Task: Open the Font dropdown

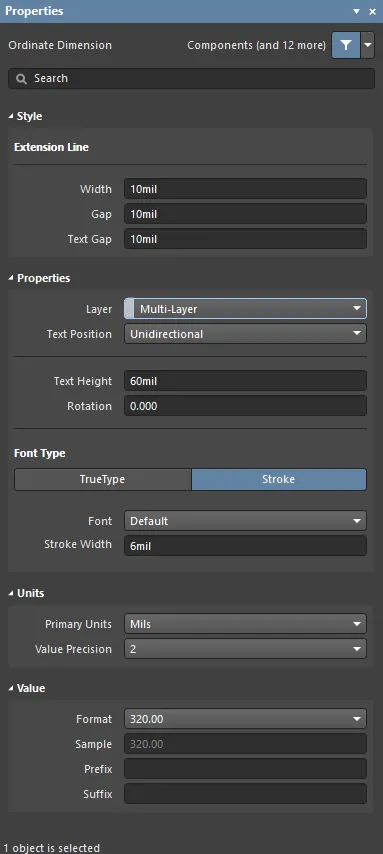Action: (245, 521)
